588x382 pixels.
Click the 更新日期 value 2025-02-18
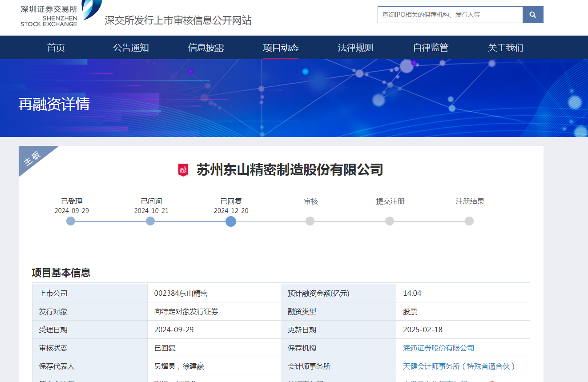[x=423, y=330]
